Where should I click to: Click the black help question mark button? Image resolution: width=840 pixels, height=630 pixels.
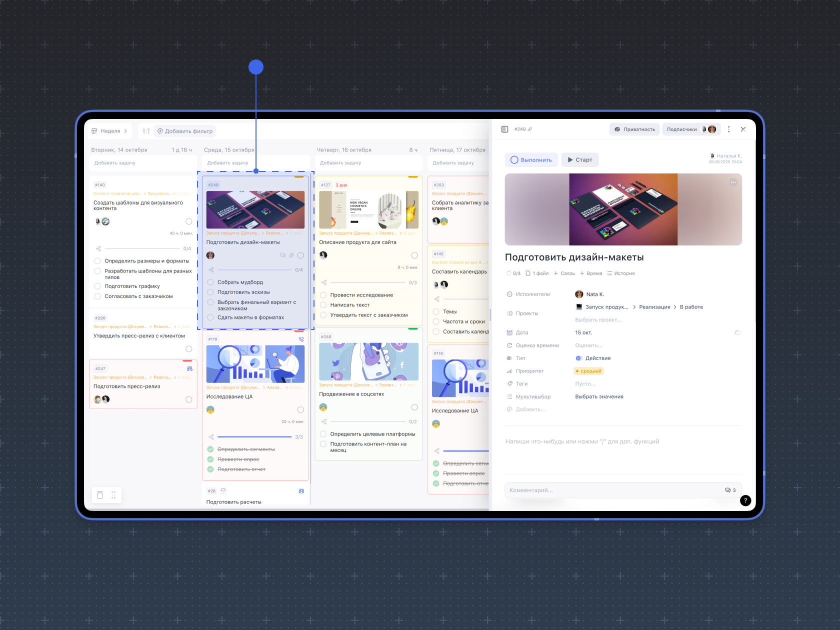point(745,500)
